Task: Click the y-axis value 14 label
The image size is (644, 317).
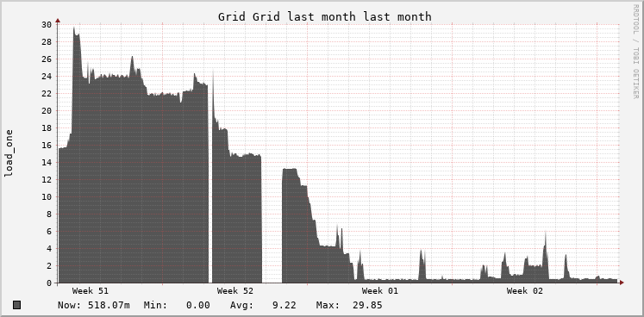Action: [47, 163]
